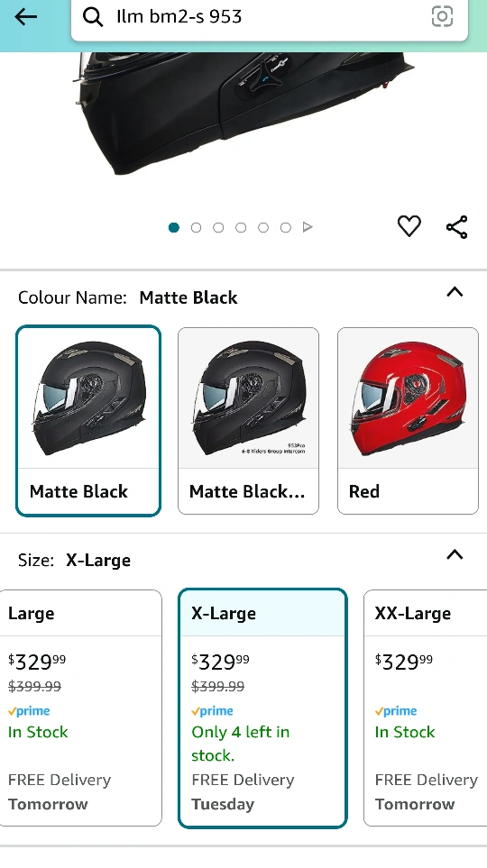Collapse the Size section chevron
This screenshot has height=868, width=487.
(455, 554)
